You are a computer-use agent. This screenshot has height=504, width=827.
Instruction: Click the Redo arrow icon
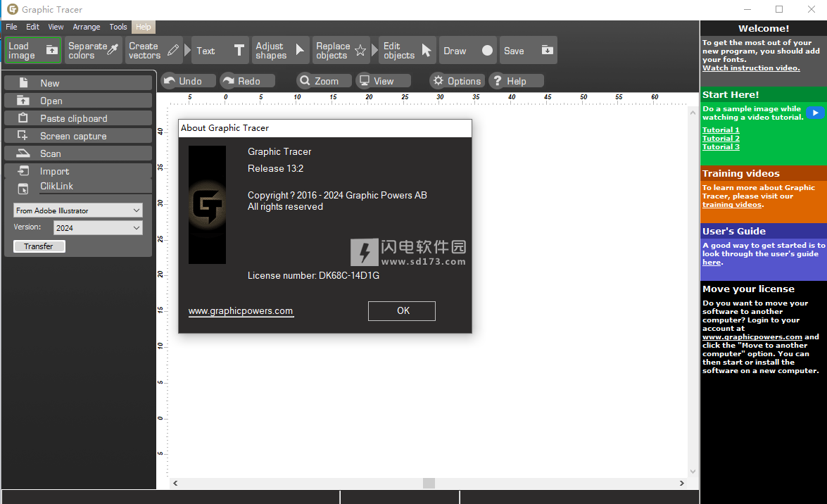228,81
